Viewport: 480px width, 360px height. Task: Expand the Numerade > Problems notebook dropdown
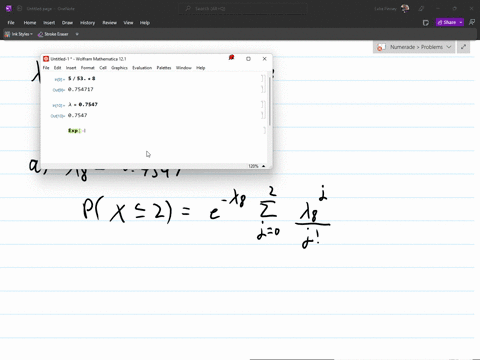point(449,47)
